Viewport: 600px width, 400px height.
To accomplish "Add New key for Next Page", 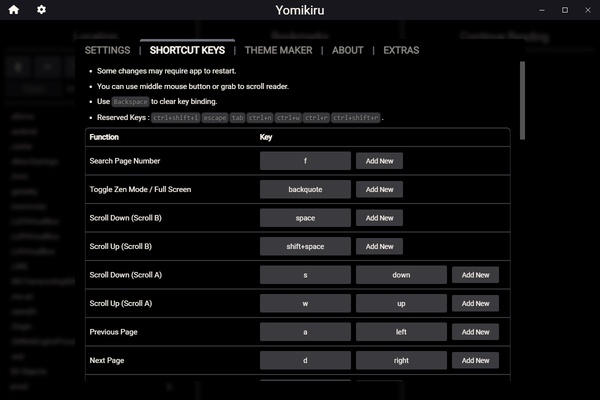I will coord(475,361).
